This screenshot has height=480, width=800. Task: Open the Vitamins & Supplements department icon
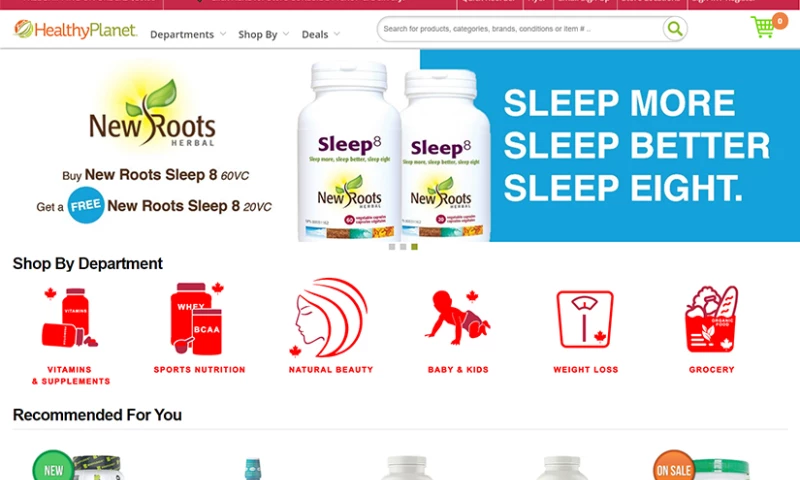click(70, 318)
